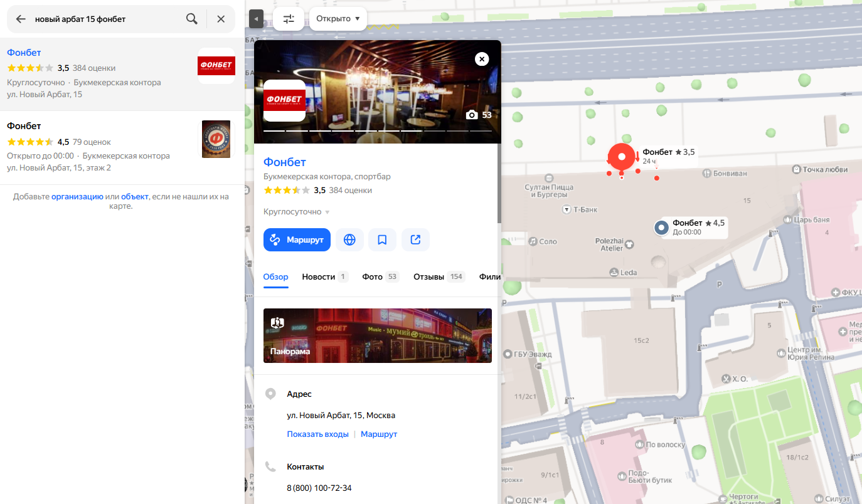
Task: Save place with the bookmark icon
Action: [382, 239]
